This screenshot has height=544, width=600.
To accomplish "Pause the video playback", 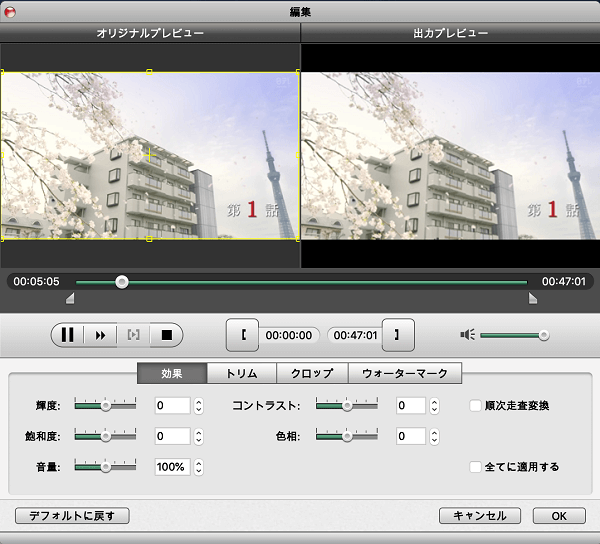I will [x=67, y=335].
